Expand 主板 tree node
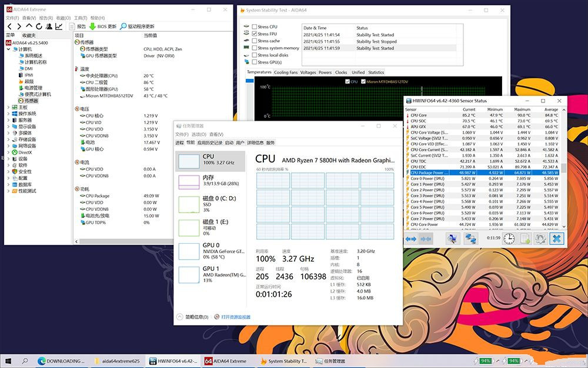This screenshot has height=368, width=588. pyautogui.click(x=9, y=107)
